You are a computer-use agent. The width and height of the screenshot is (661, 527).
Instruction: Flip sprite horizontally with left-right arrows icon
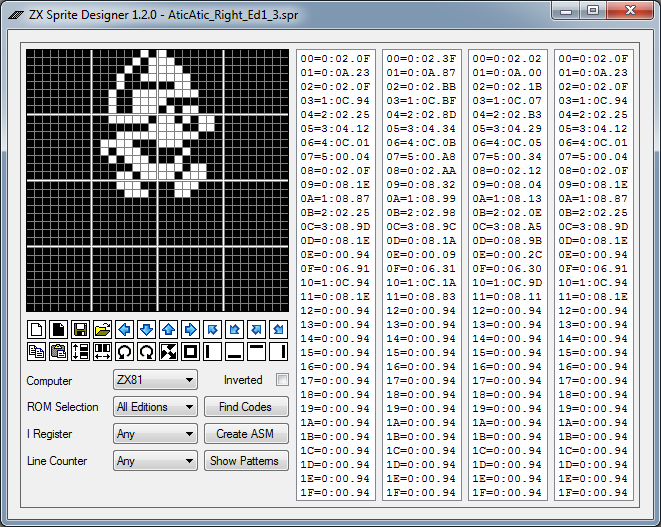[102, 351]
